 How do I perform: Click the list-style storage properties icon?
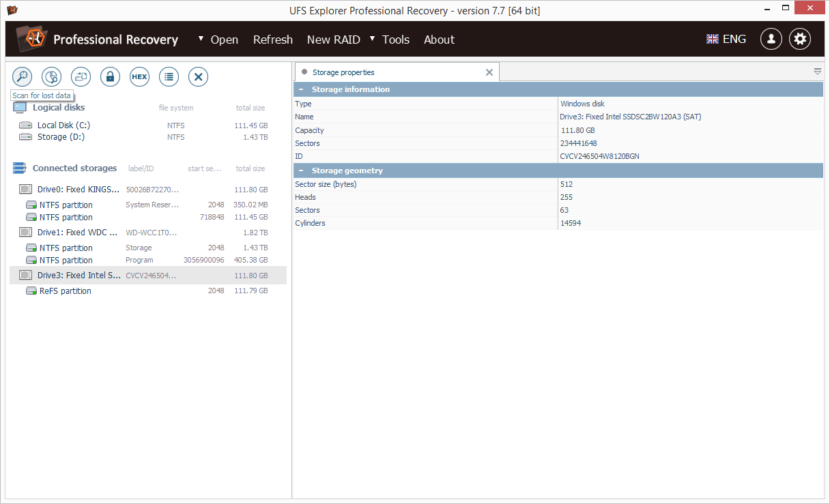pyautogui.click(x=169, y=77)
